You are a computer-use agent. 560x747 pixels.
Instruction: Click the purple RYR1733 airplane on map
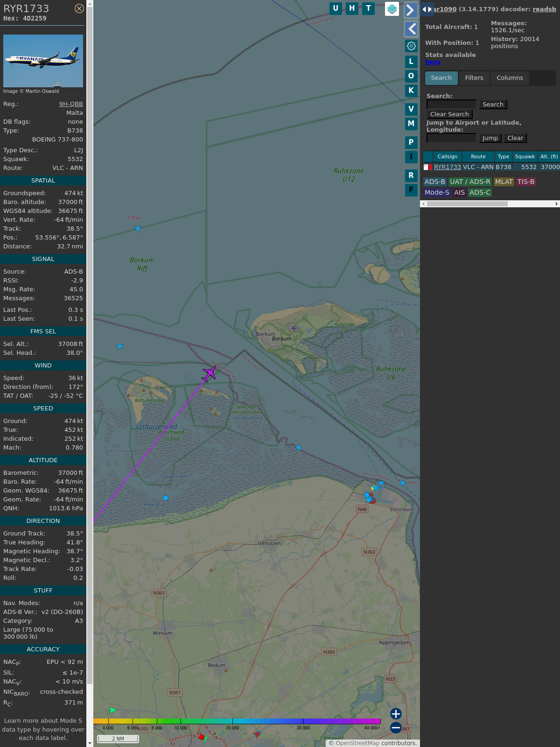209,373
